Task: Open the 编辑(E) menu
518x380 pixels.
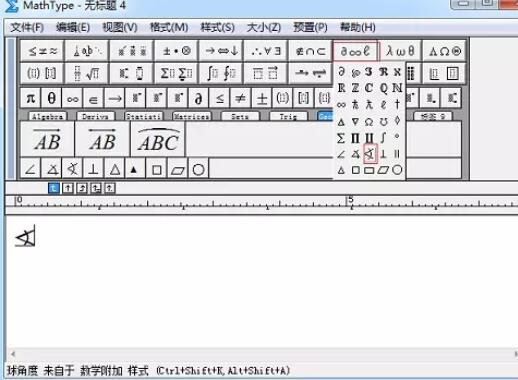Action: click(73, 27)
